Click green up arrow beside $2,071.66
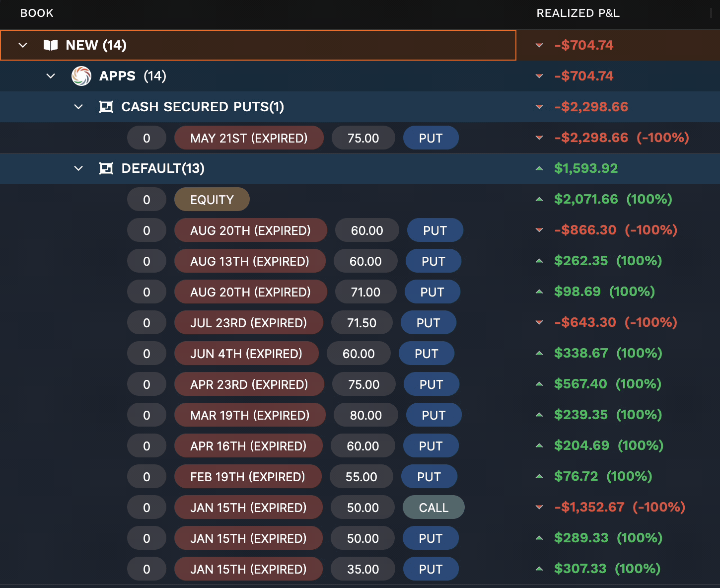This screenshot has width=720, height=588. point(539,199)
